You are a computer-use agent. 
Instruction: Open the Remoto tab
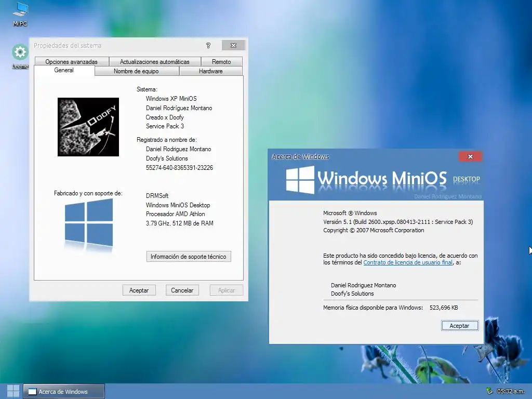(x=221, y=62)
